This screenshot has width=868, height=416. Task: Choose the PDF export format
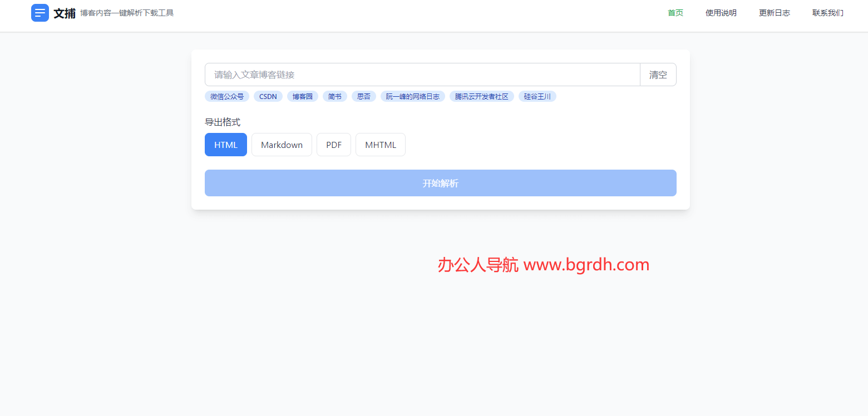[x=333, y=145]
